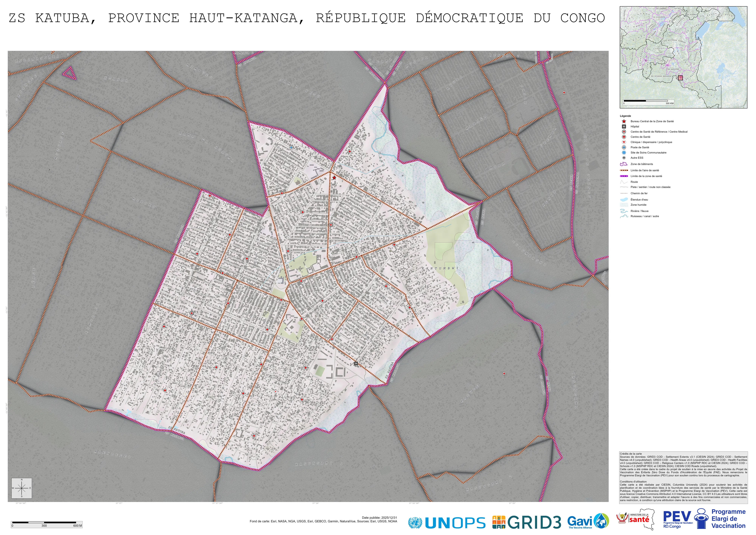Click the Ruisseau / canal legend symbol

click(x=624, y=216)
